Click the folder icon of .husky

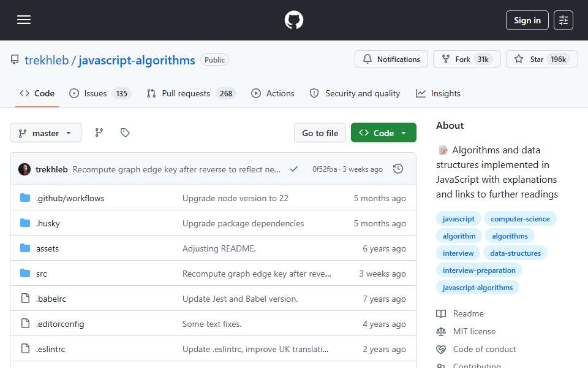[x=25, y=223]
